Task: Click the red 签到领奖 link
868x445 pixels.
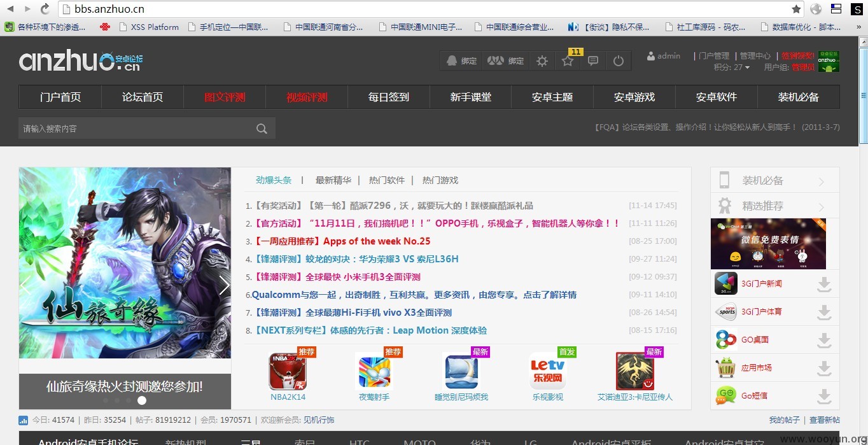Action: [798, 56]
